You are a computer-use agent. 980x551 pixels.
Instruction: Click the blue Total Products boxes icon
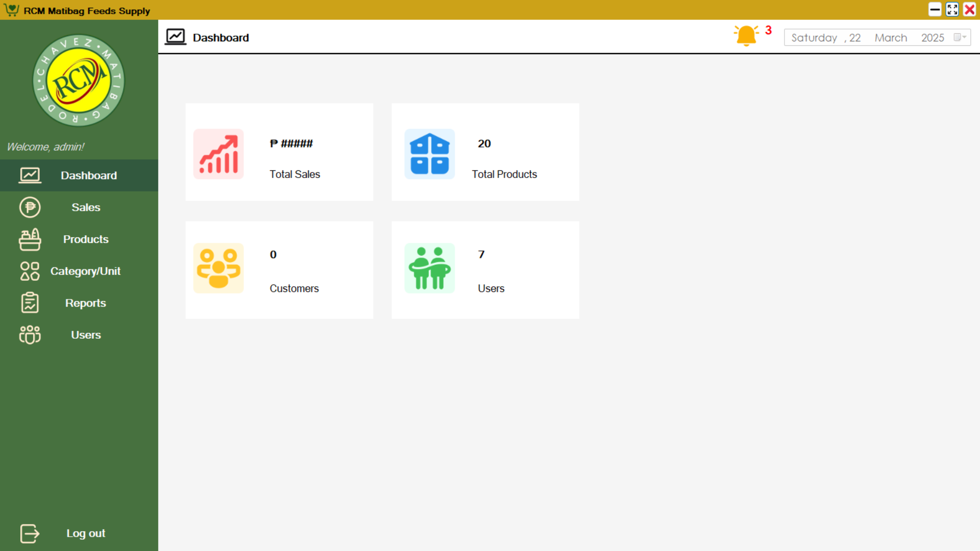point(430,154)
